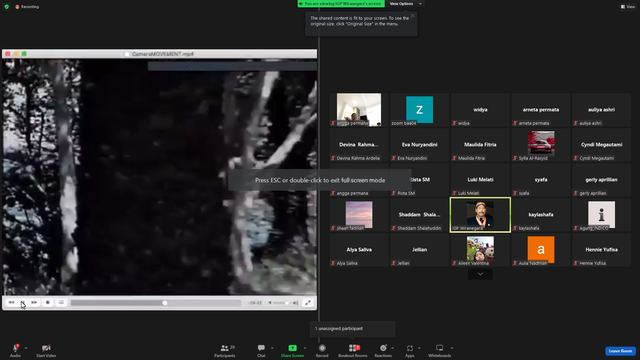Toggle fullscreen in the video player
The height and width of the screenshot is (360, 640).
click(308, 303)
